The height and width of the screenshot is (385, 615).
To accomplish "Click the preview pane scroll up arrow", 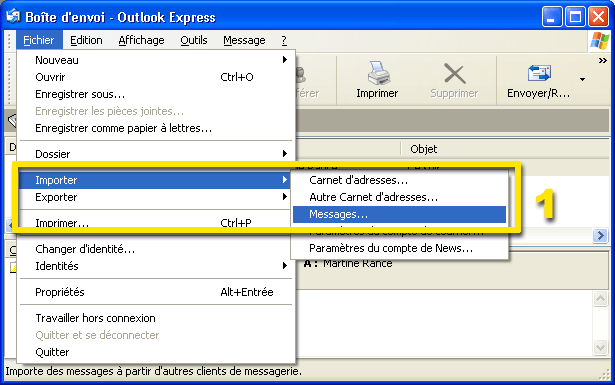I will coord(600,299).
